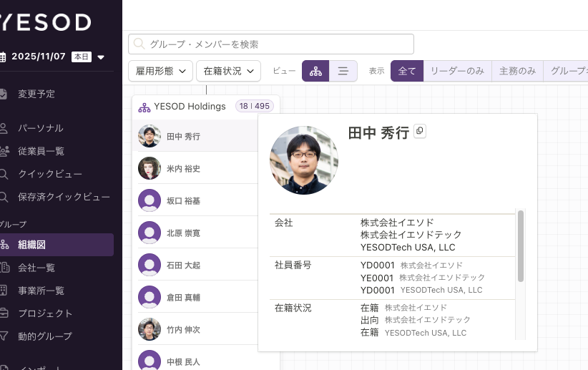Open the 在籍状況 dropdown filter

[x=228, y=71]
